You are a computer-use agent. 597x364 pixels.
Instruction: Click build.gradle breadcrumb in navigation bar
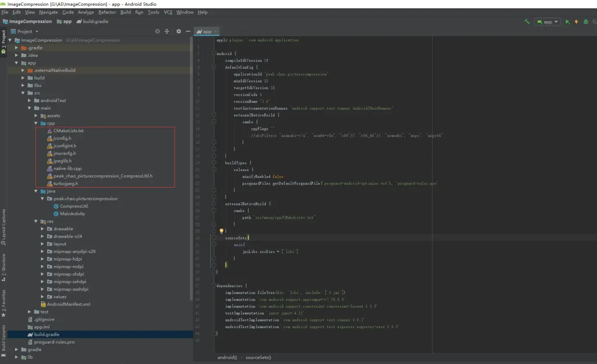92,22
